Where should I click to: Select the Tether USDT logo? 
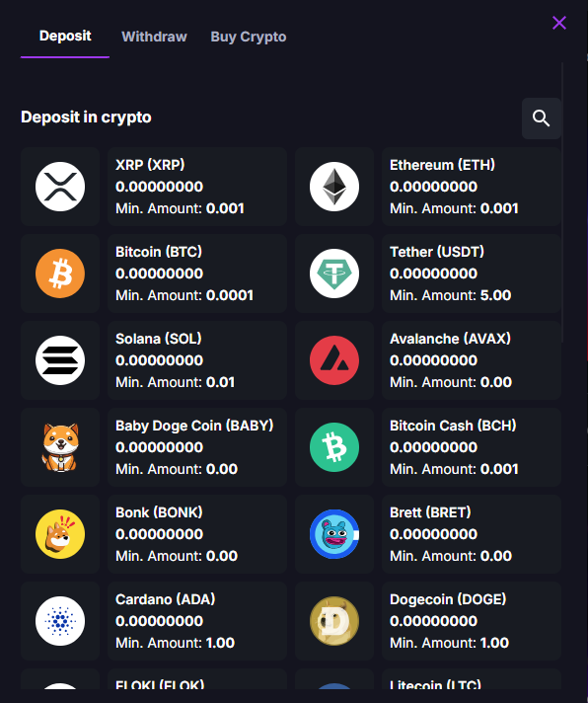click(334, 273)
